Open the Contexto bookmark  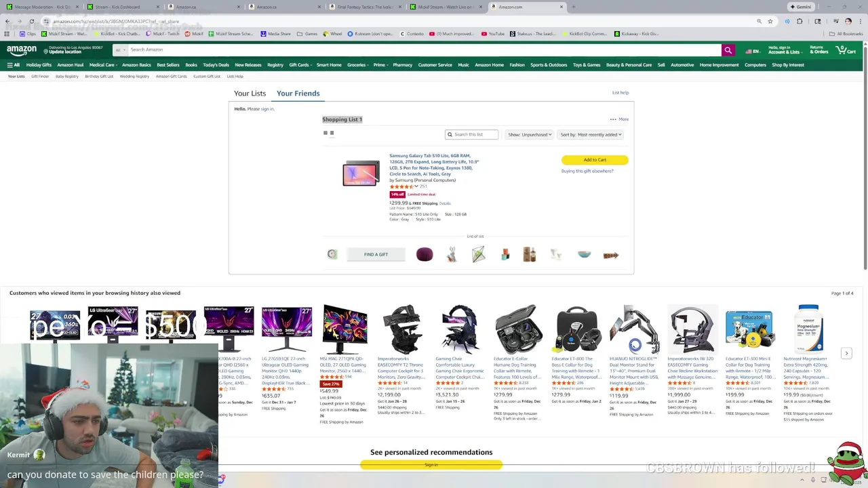click(411, 34)
